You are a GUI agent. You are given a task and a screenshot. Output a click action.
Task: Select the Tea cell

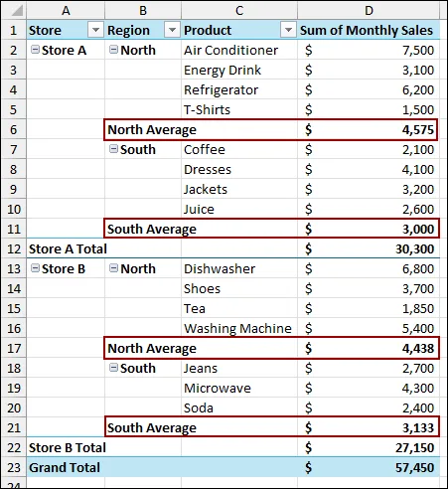[239, 308]
